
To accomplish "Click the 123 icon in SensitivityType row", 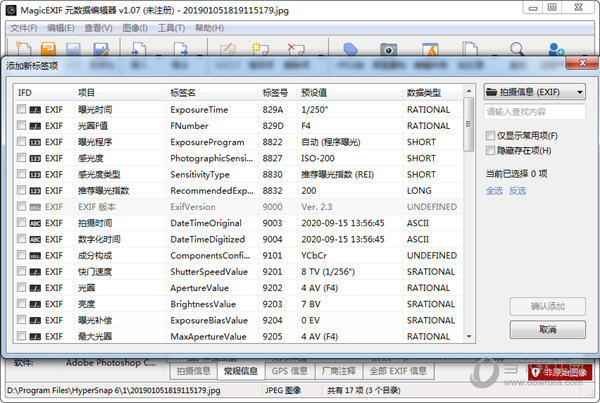I will click(x=35, y=175).
